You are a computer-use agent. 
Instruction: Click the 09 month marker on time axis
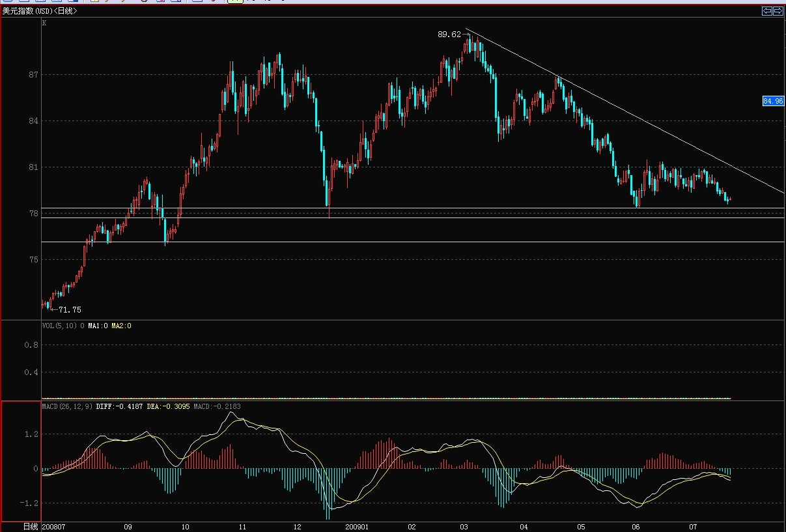(128, 527)
